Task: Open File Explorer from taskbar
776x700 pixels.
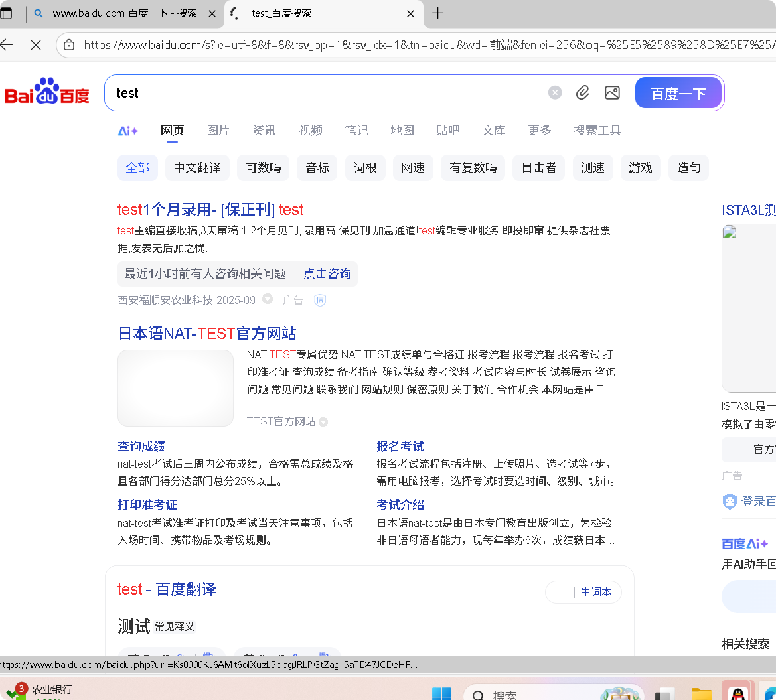Action: tap(701, 694)
